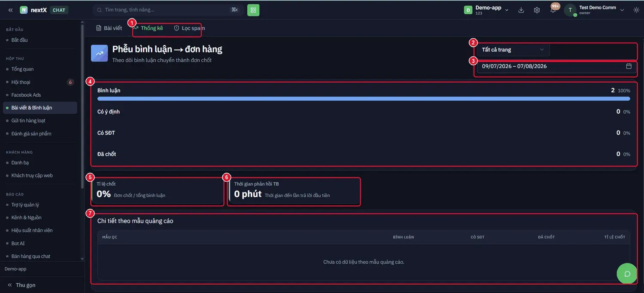
Task: Open the settings gear icon
Action: (537, 10)
